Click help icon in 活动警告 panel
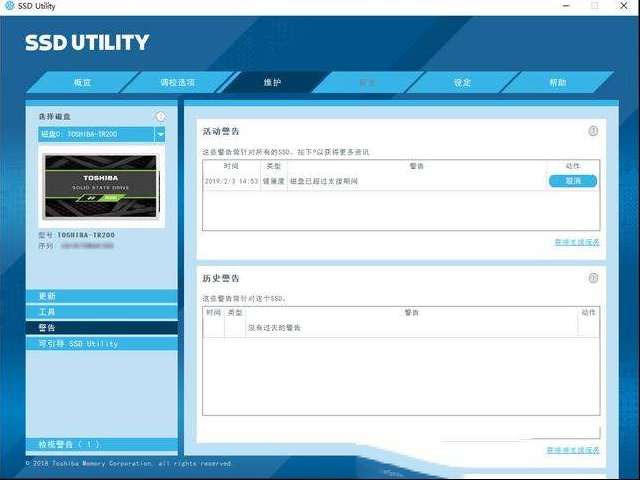 593,131
